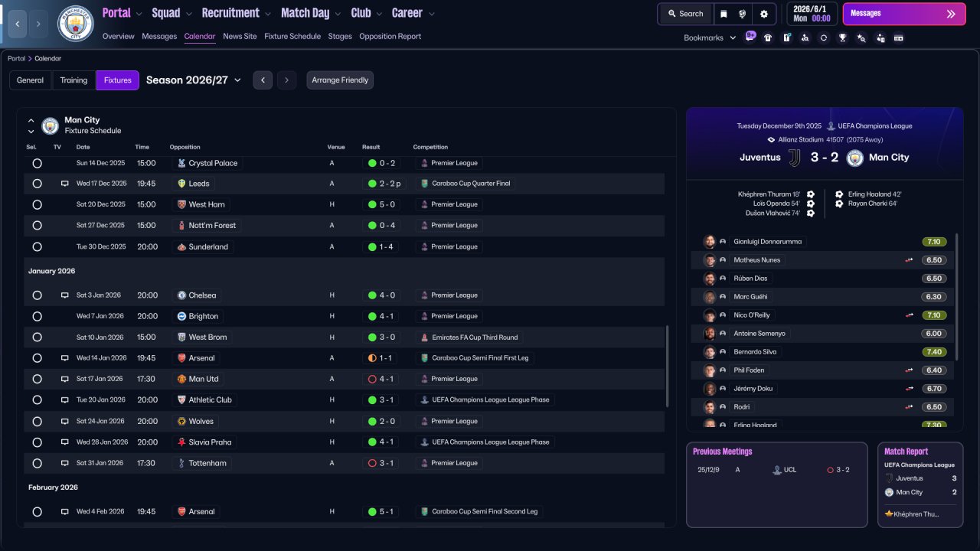Image resolution: width=980 pixels, height=551 pixels.
Task: Click the TV icon for Chelsea fixture
Action: click(x=65, y=295)
